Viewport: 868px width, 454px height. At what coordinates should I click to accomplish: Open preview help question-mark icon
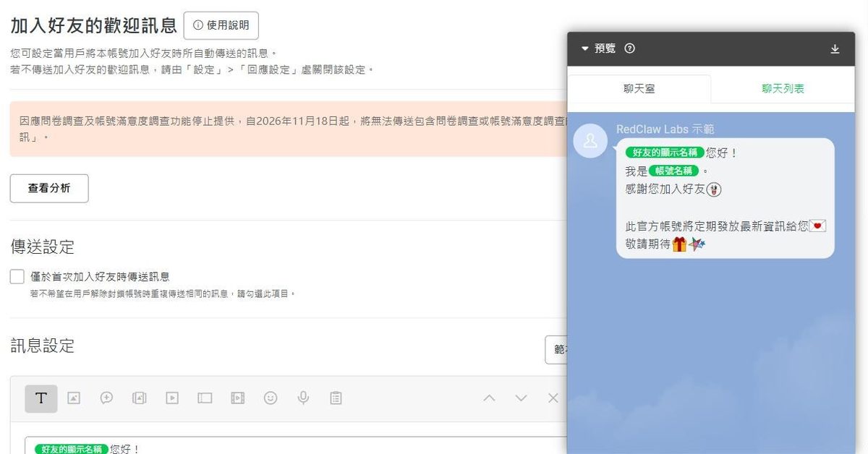pyautogui.click(x=629, y=48)
